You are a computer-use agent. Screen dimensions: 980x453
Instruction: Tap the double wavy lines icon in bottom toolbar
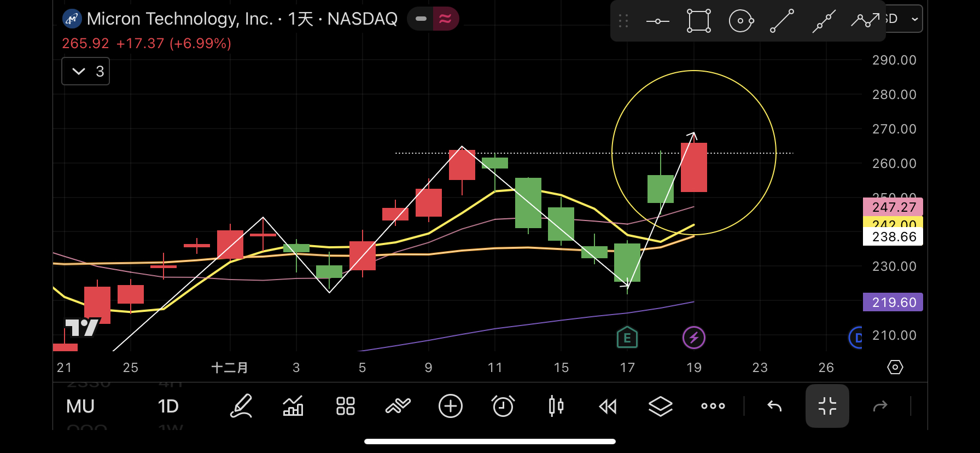pyautogui.click(x=398, y=406)
